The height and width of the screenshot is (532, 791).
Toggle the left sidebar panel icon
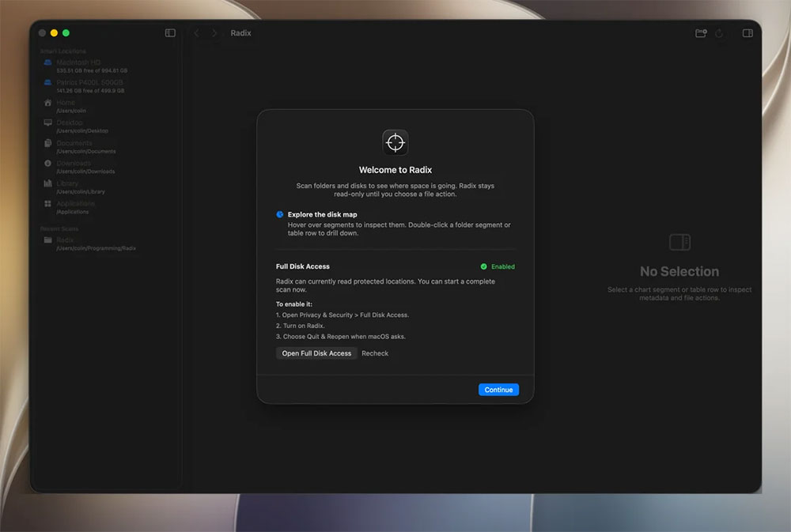point(170,32)
